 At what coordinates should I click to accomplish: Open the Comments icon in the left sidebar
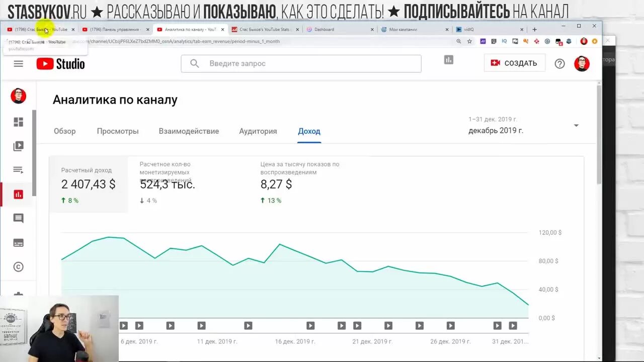[x=18, y=218]
